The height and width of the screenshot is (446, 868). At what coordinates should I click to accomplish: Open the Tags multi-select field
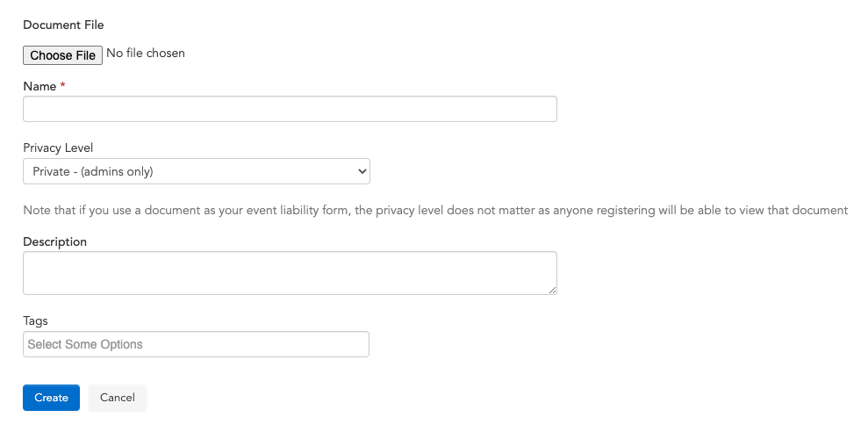[x=196, y=344]
